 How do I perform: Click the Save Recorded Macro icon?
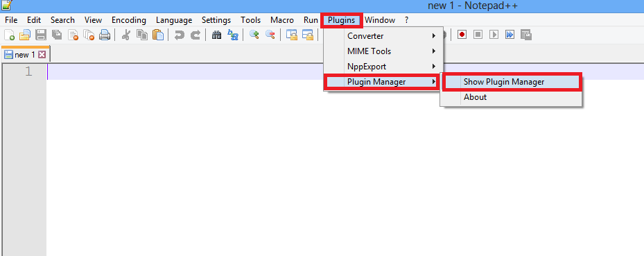point(526,35)
